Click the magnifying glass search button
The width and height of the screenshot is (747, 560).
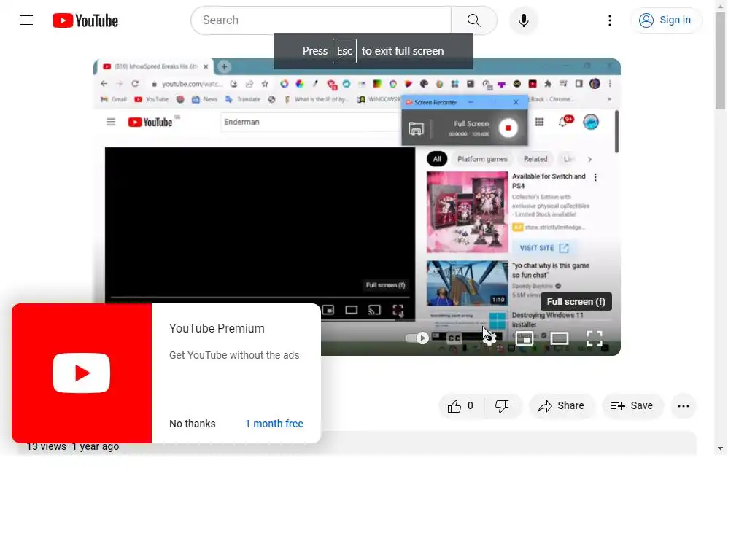click(474, 20)
